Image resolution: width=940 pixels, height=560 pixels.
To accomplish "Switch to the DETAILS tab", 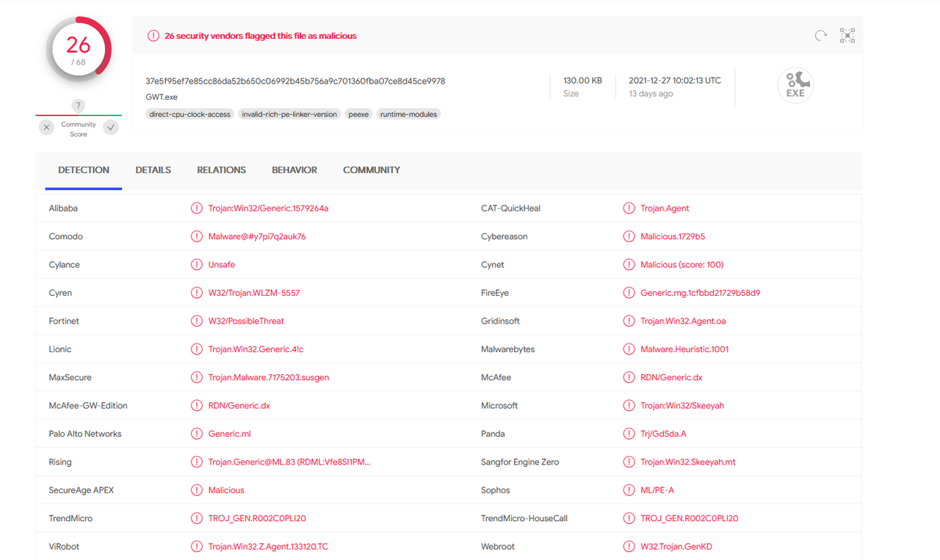I will (x=153, y=170).
